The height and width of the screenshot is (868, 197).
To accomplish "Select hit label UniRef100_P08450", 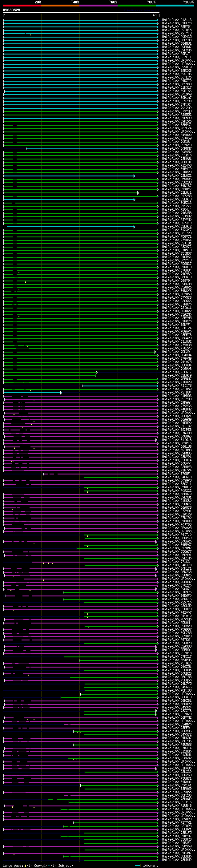I will [177, 152].
